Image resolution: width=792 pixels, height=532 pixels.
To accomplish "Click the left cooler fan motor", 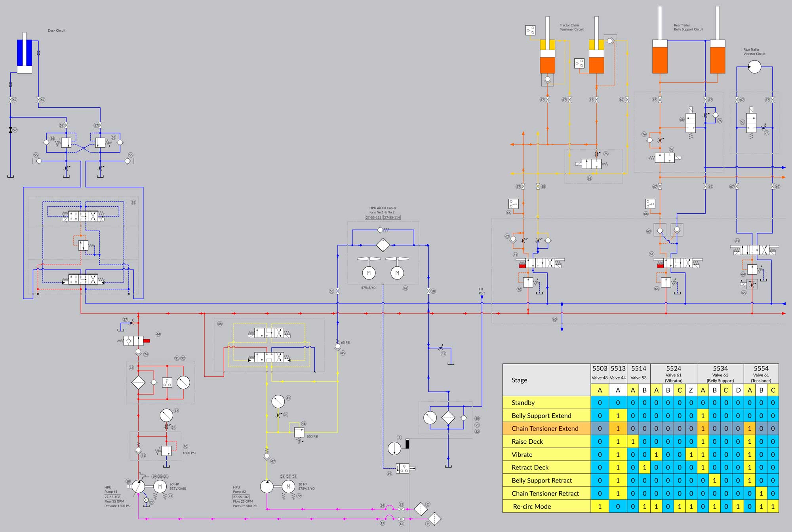I will coord(369,273).
